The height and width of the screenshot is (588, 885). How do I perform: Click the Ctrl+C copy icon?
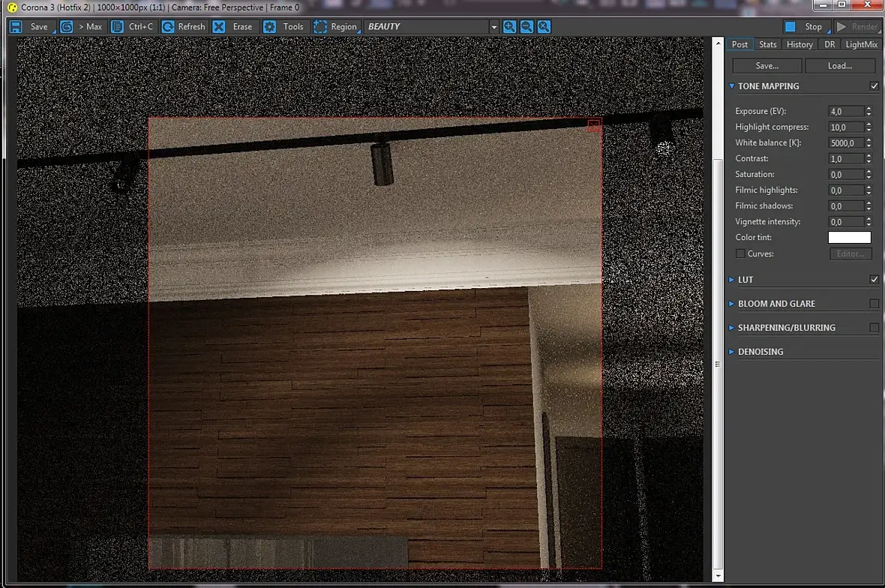[x=118, y=26]
